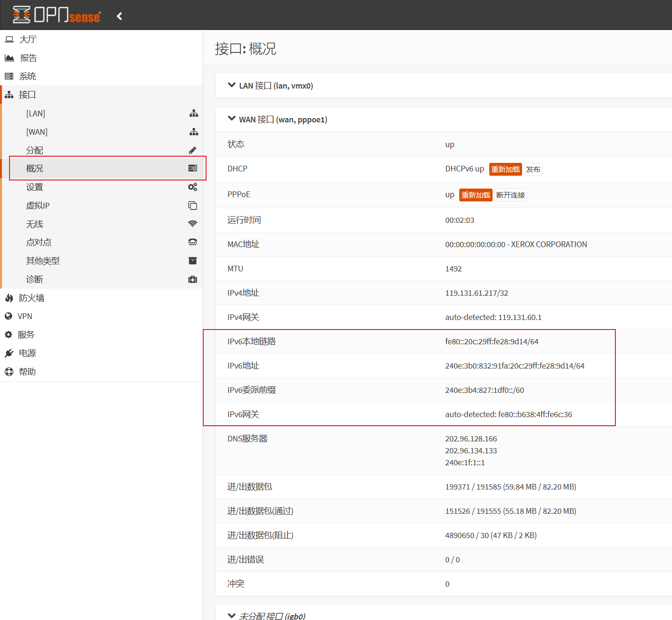Click the delegated prefix 240e:3b4:827:1df0::/60

point(484,390)
